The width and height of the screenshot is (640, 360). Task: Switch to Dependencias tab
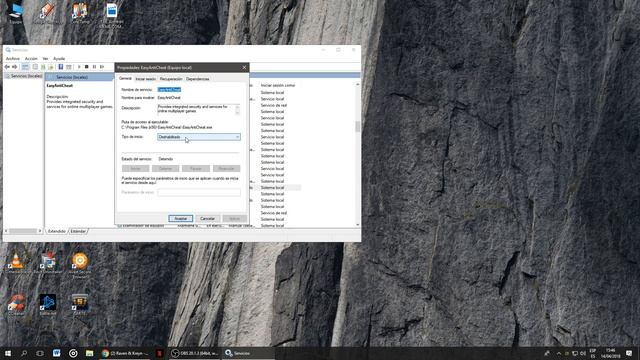pyautogui.click(x=198, y=79)
